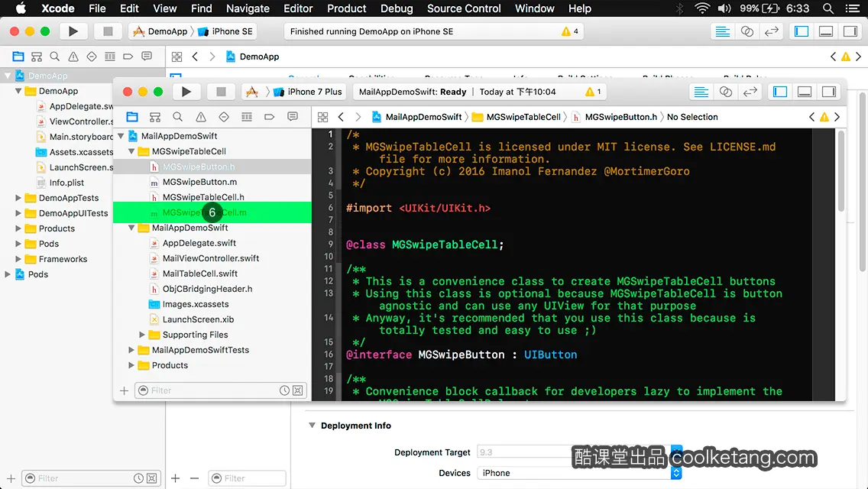The image size is (868, 489).
Task: Select the iPhone SE run destination in the DemoApp window
Action: pos(225,31)
